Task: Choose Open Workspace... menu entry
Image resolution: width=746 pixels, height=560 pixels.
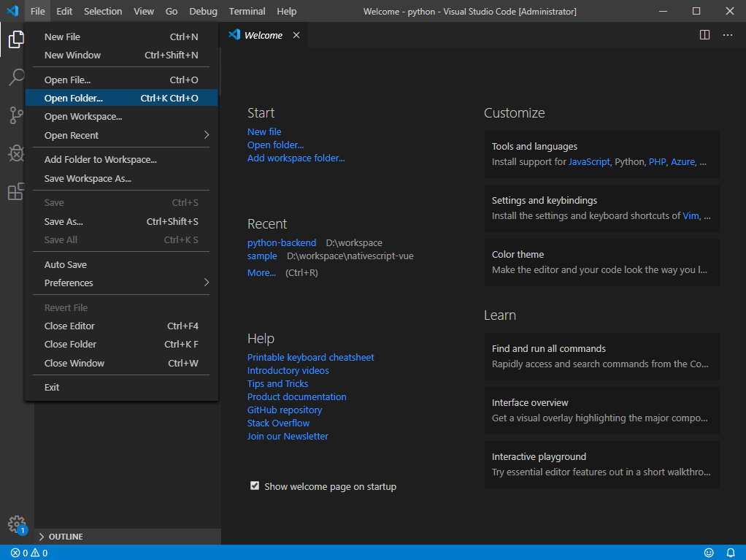Action: pyautogui.click(x=121, y=117)
